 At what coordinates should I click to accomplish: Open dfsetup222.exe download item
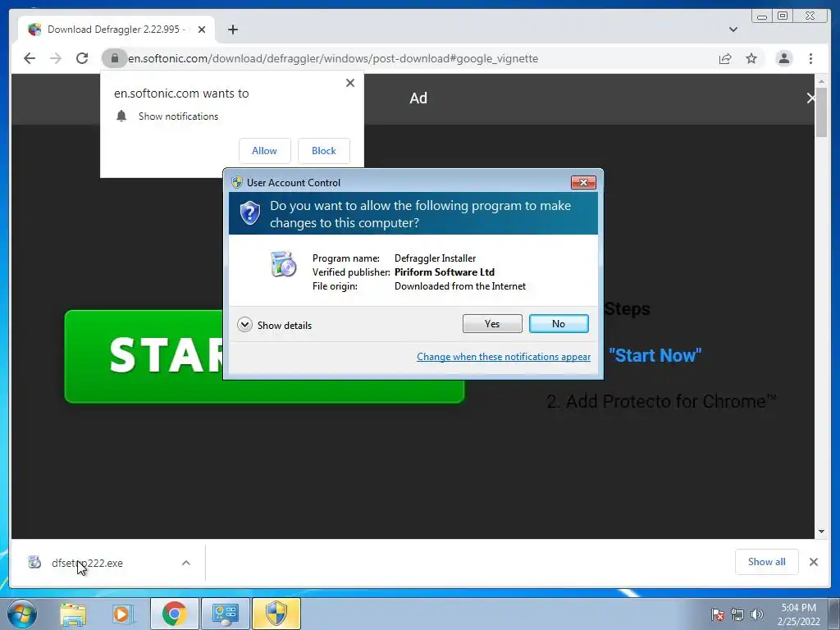[87, 563]
